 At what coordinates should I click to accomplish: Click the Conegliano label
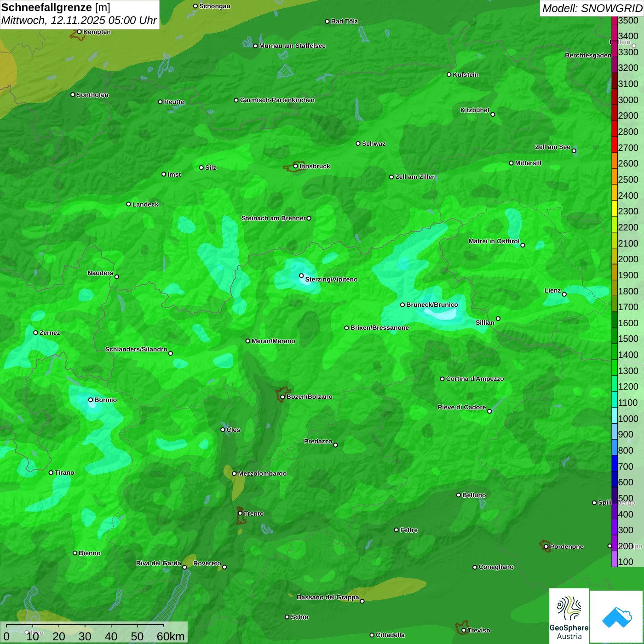pos(496,567)
